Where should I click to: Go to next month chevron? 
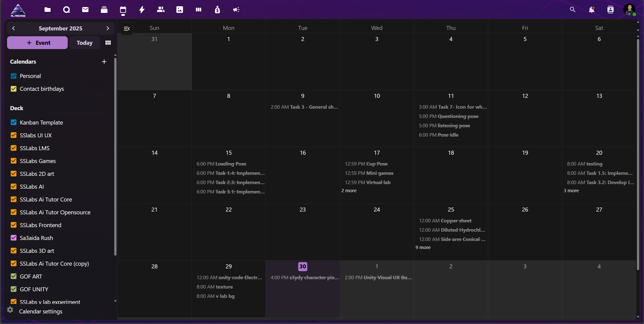(x=108, y=28)
